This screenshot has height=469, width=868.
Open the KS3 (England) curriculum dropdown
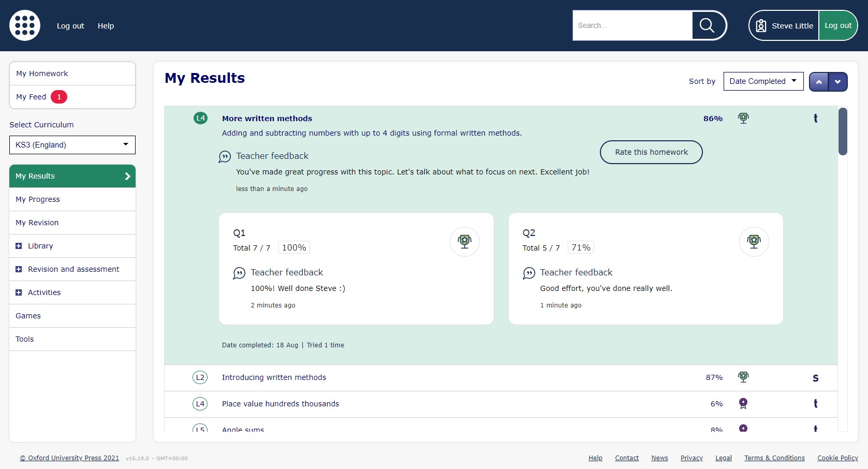pyautogui.click(x=72, y=145)
